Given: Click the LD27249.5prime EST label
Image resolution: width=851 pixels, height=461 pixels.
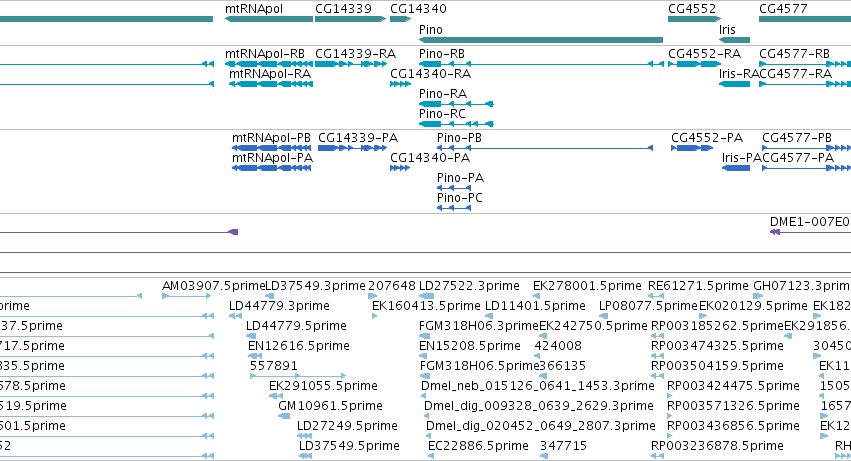Looking at the screenshot, I should pyautogui.click(x=347, y=427).
